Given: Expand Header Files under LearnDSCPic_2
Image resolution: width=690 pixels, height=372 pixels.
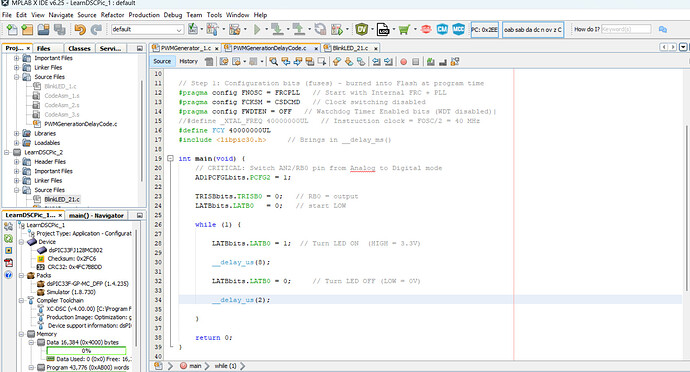Looking at the screenshot, I should (17, 162).
